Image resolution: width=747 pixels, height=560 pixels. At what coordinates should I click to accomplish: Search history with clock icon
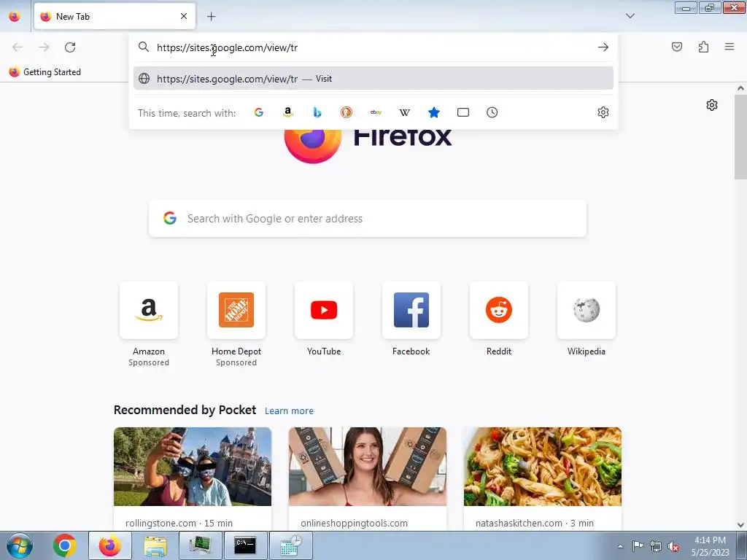tap(492, 112)
